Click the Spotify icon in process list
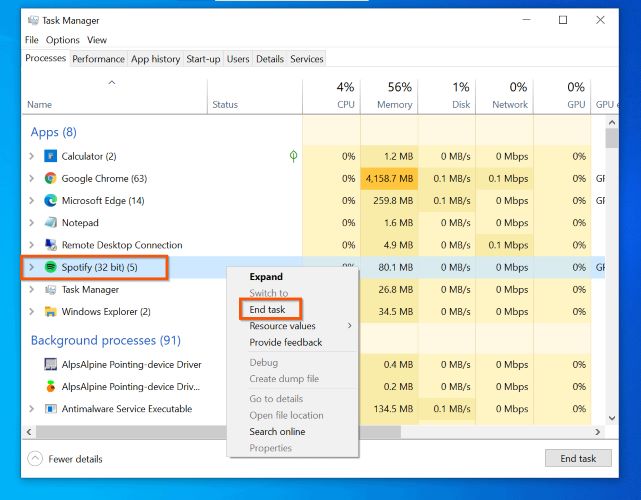Image resolution: width=641 pixels, height=500 pixels. pyautogui.click(x=50, y=267)
